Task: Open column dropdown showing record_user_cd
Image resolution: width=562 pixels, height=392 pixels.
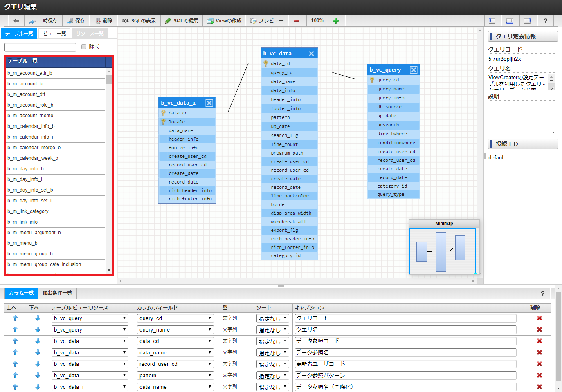Action: (x=175, y=364)
